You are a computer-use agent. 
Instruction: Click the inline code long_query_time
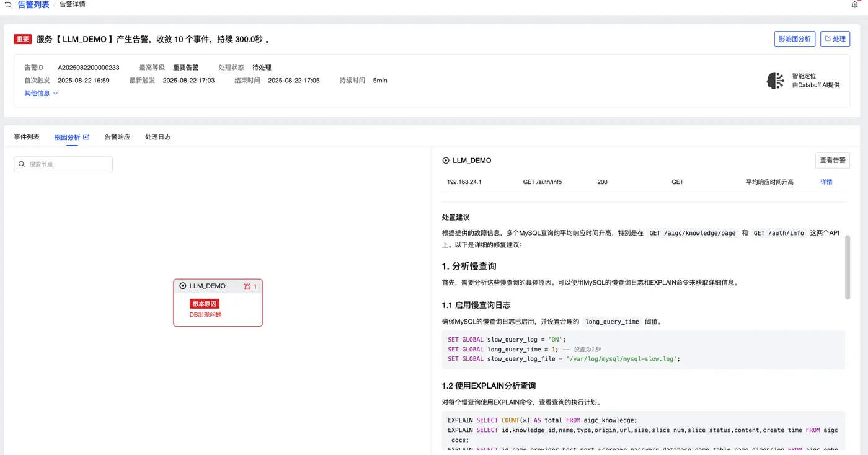pos(612,322)
